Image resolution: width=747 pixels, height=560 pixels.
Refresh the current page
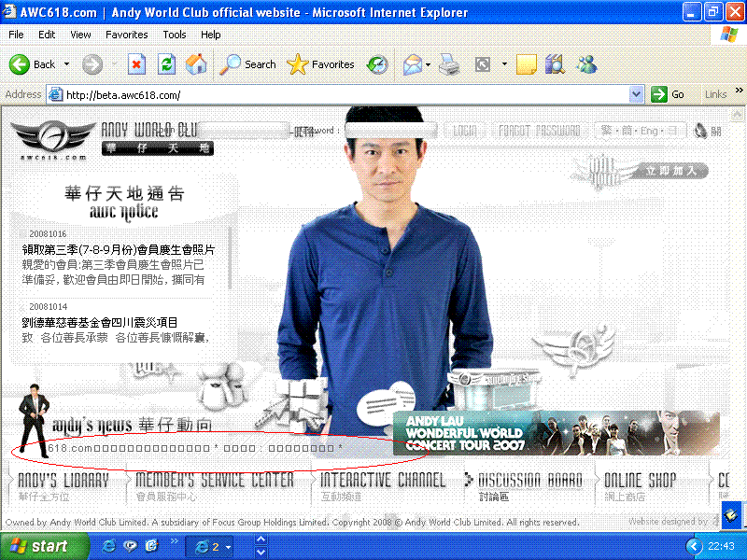[x=166, y=64]
